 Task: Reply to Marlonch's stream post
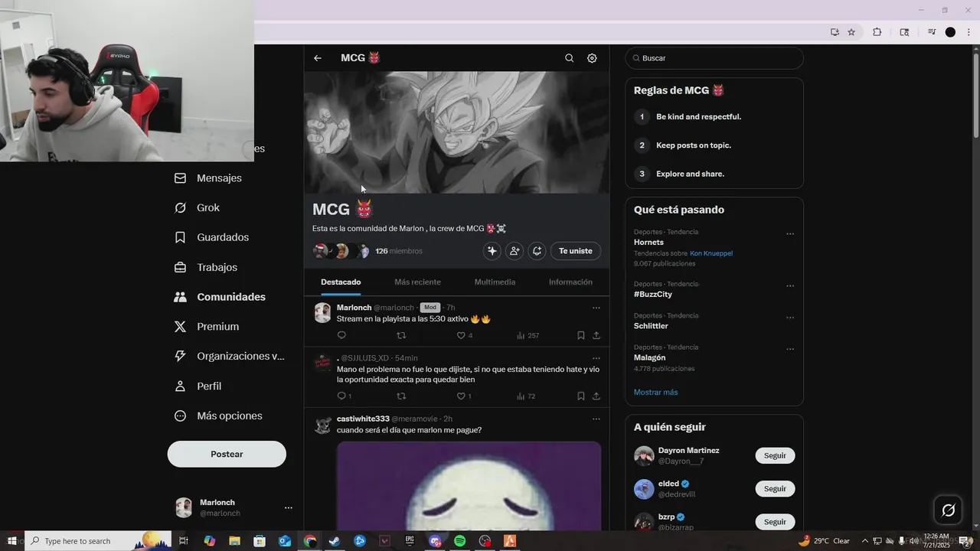[341, 335]
